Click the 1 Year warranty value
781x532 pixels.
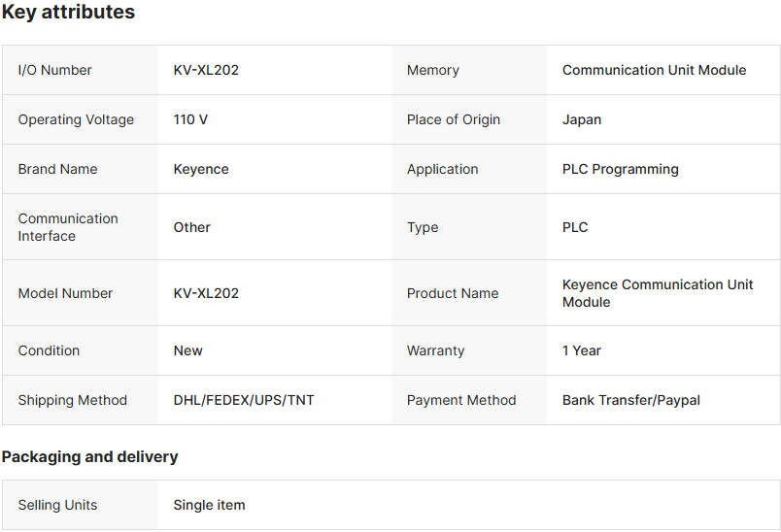pos(582,350)
